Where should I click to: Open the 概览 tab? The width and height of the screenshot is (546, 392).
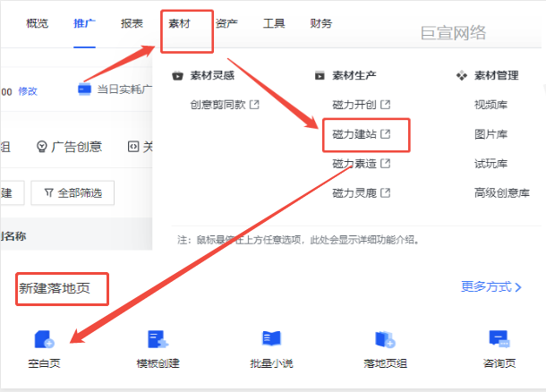(38, 23)
